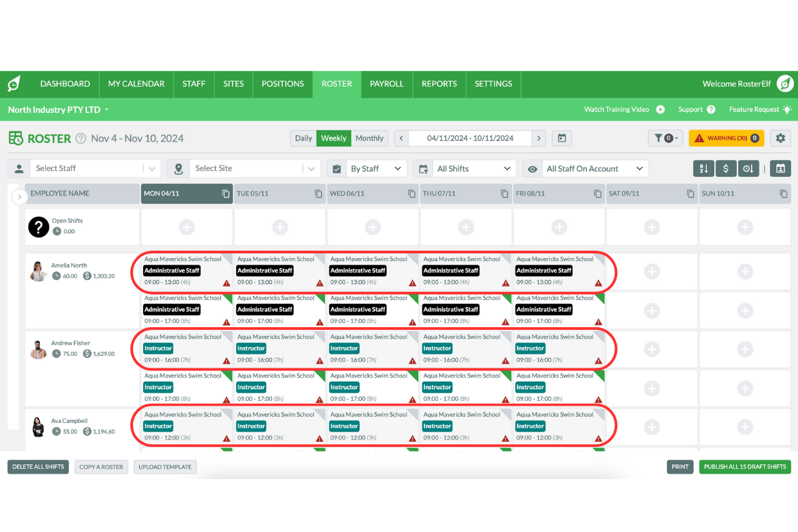Screen dimensions: 798x532
Task: Open roster settings via the gear icon
Action: 780,138
